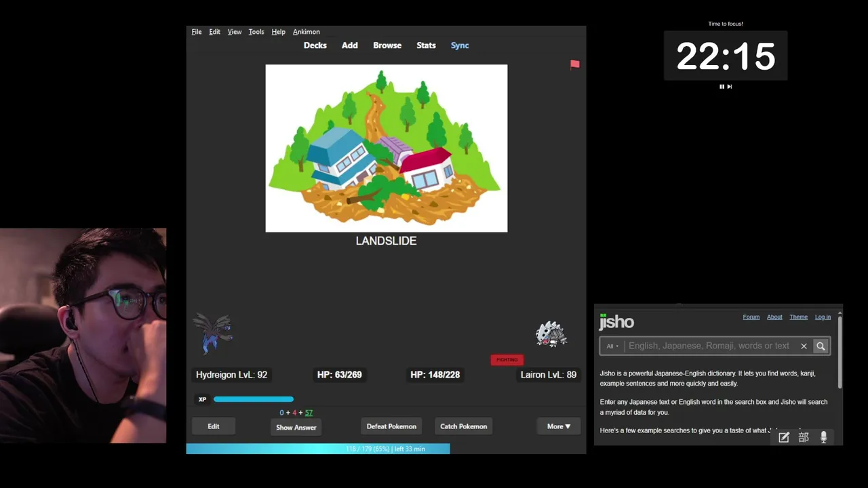This screenshot has width=868, height=488.
Task: Click the Lairon LvL: 89 label
Action: click(x=549, y=375)
